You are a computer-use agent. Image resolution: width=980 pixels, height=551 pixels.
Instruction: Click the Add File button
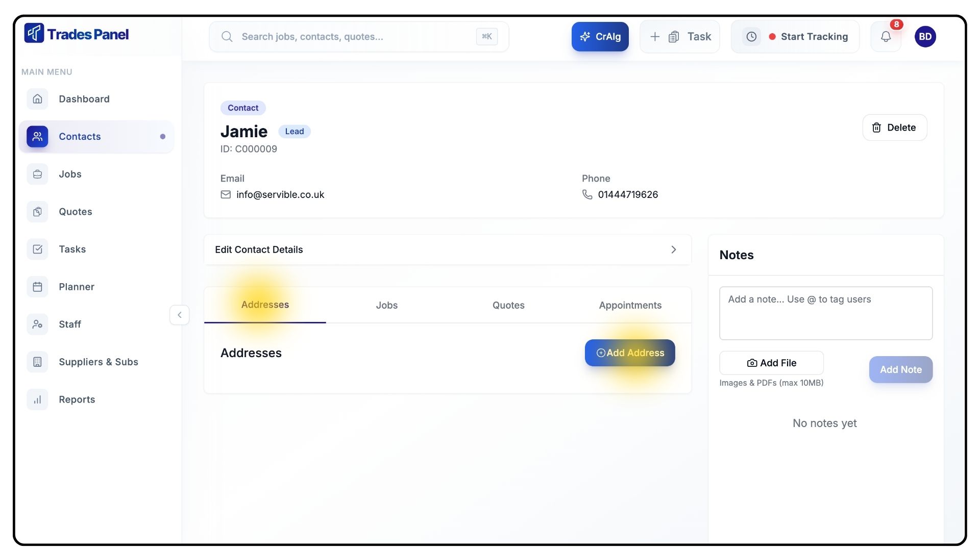pyautogui.click(x=771, y=363)
